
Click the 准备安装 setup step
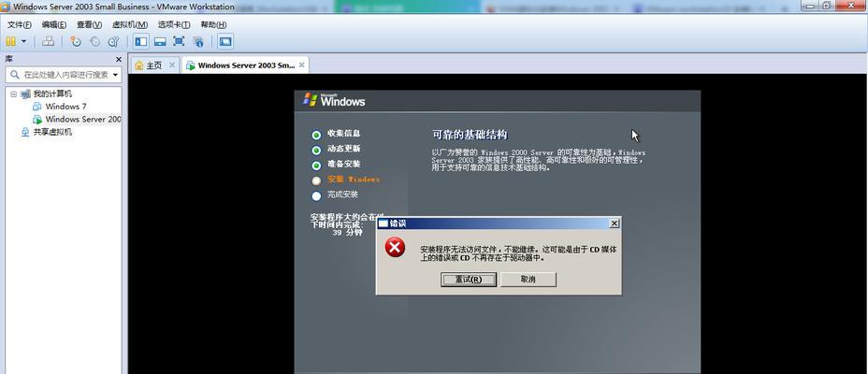(343, 165)
